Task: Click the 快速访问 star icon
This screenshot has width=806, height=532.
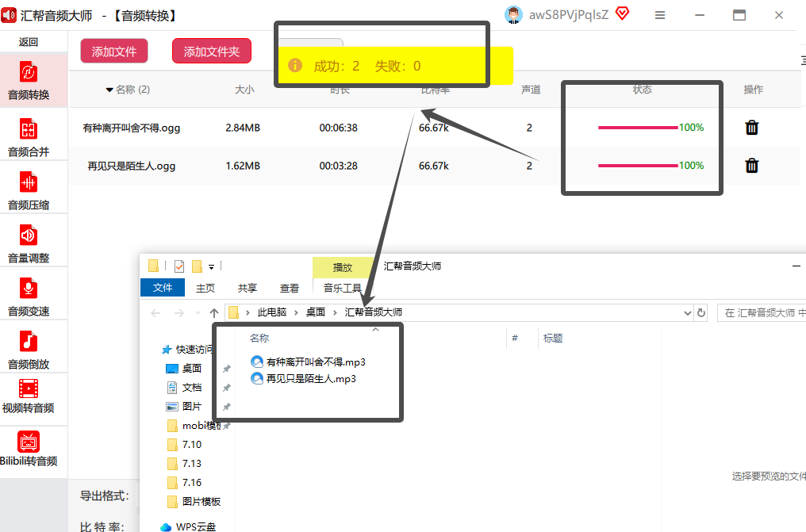Action: (167, 350)
